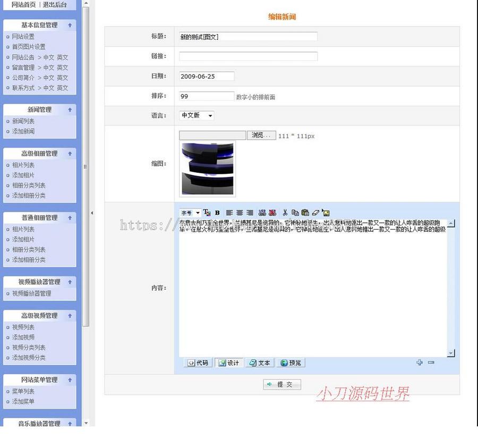Focus the 日期 date field
This screenshot has height=448, width=478.
[207, 76]
